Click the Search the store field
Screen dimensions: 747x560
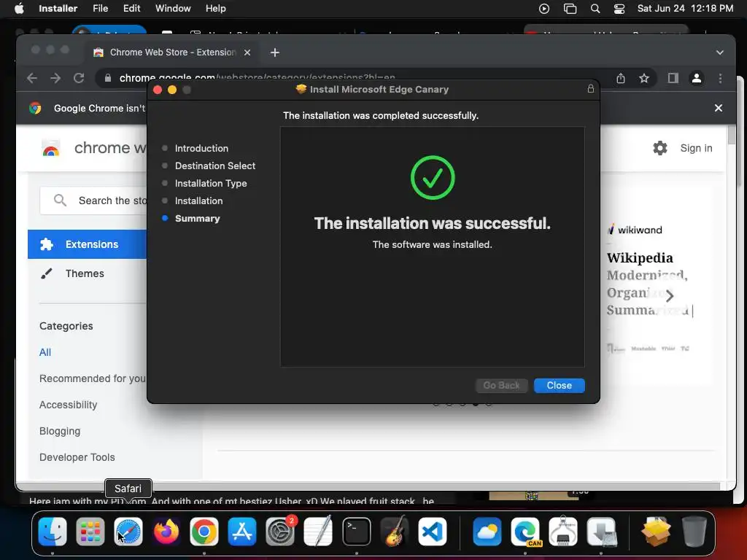coord(94,201)
